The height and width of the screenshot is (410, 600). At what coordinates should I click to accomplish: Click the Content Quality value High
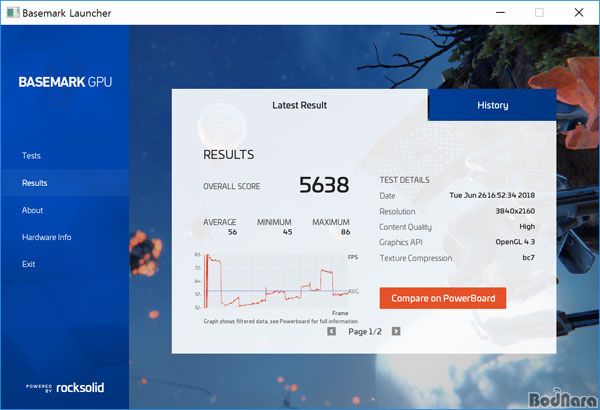pyautogui.click(x=527, y=227)
